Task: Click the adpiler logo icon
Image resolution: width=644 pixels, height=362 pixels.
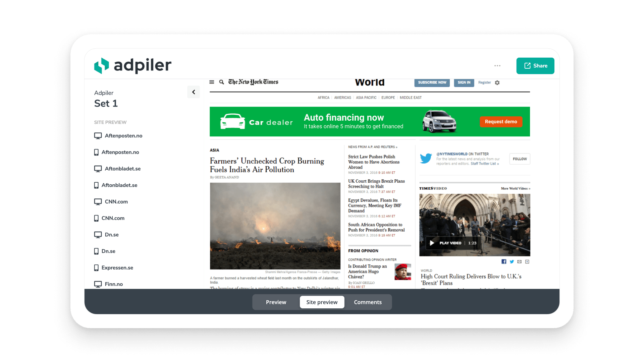Action: tap(102, 66)
